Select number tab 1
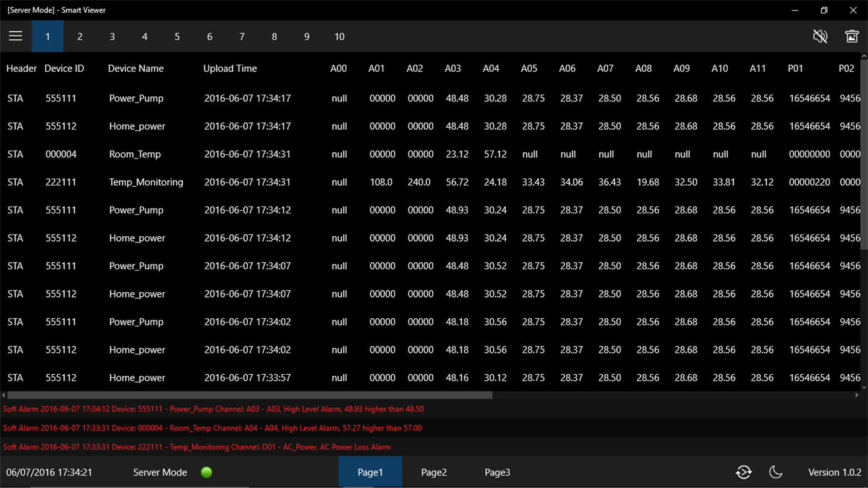Image resolution: width=868 pixels, height=488 pixels. tap(48, 36)
